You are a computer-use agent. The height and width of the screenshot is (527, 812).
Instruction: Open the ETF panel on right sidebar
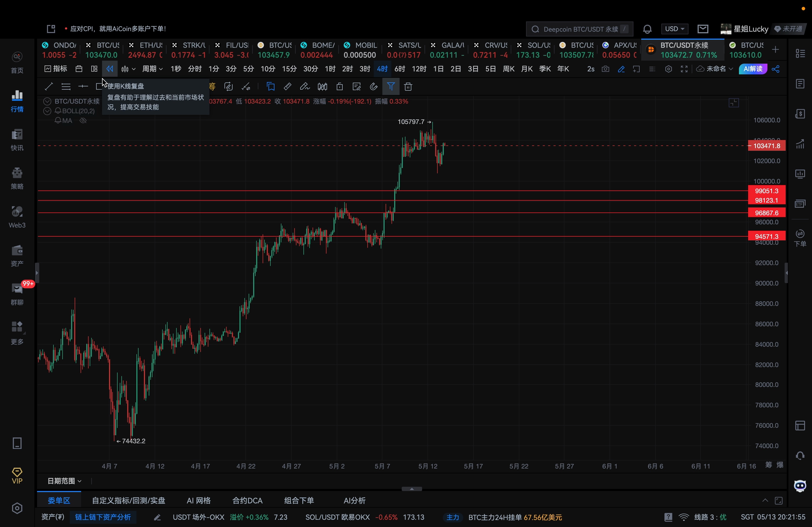tap(800, 203)
